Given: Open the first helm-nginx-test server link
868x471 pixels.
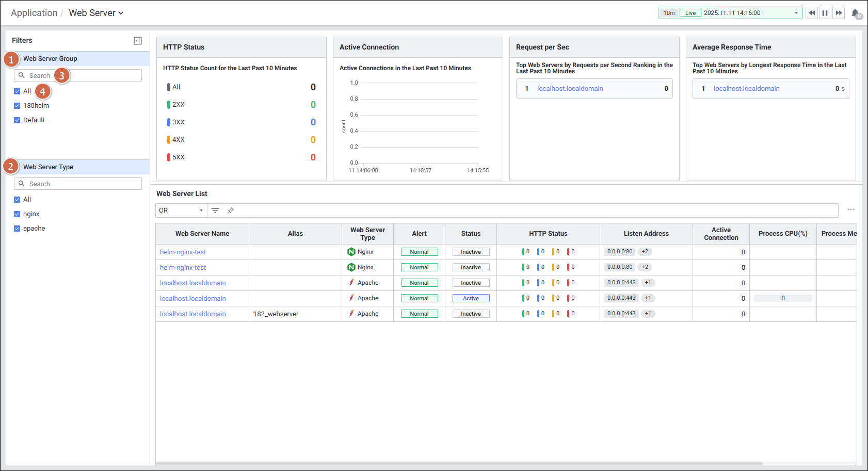Looking at the screenshot, I should pyautogui.click(x=183, y=252).
